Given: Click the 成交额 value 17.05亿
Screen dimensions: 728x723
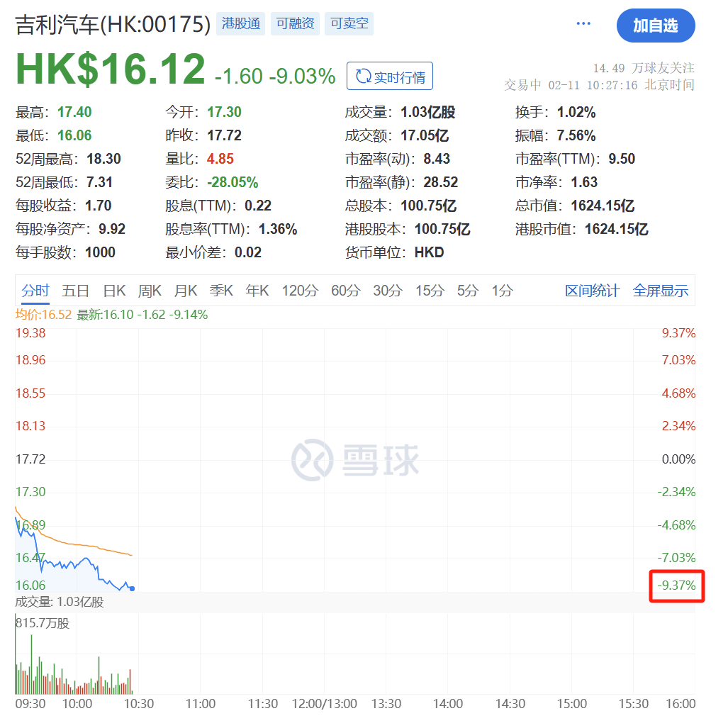Looking at the screenshot, I should point(425,135).
